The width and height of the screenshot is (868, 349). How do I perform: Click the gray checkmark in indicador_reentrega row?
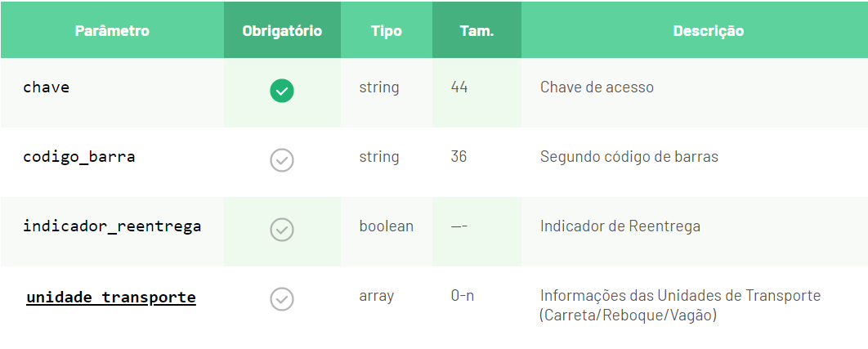coord(282,230)
